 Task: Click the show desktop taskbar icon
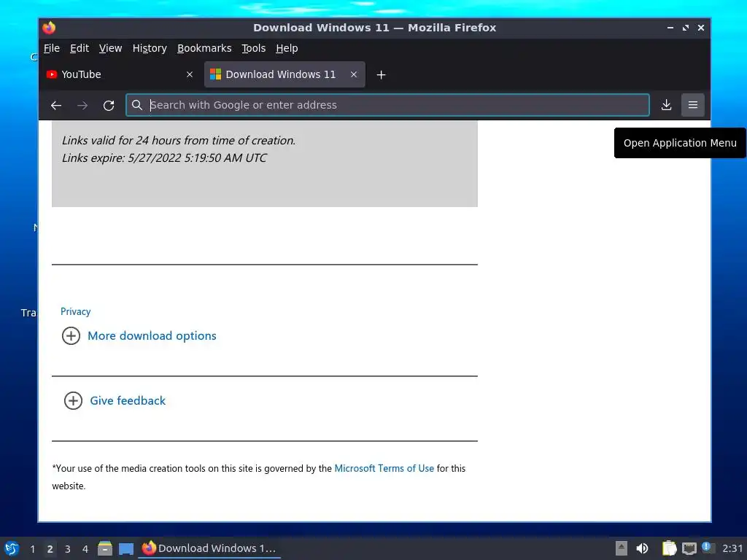126,548
